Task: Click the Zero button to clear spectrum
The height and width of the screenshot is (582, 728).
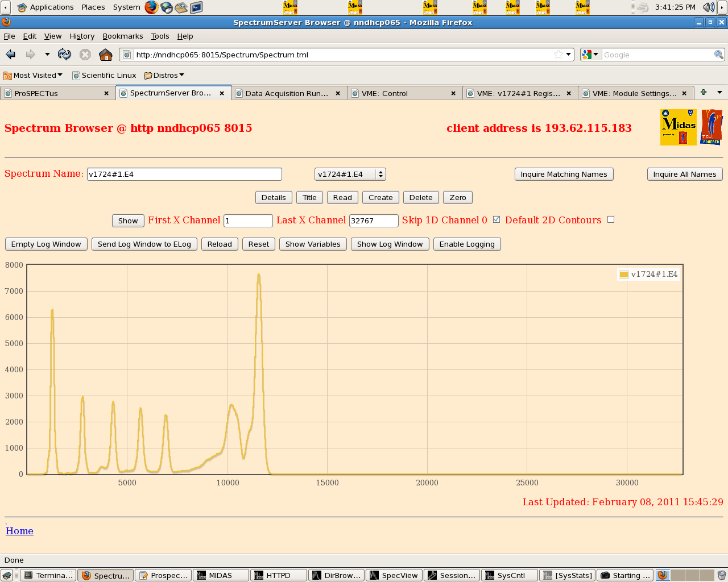Action: click(458, 197)
